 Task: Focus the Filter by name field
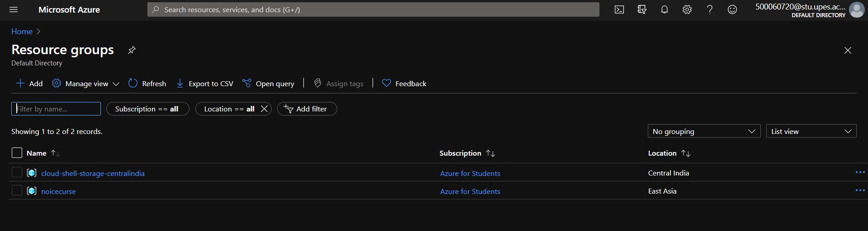click(x=56, y=109)
